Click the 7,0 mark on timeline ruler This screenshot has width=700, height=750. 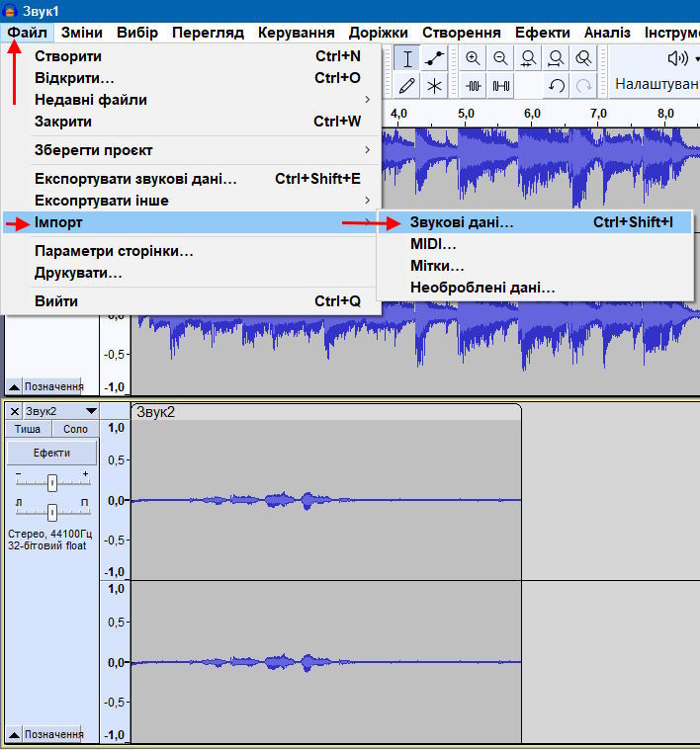[x=598, y=114]
